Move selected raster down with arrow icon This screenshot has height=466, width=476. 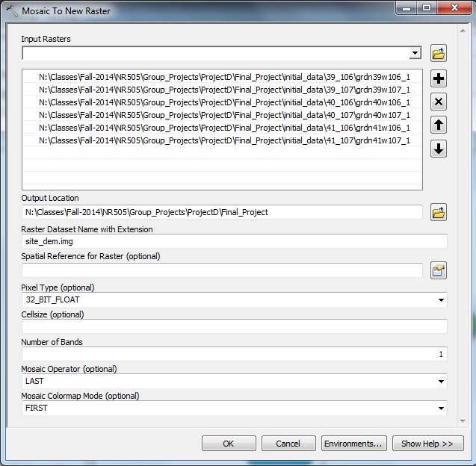pyautogui.click(x=439, y=149)
